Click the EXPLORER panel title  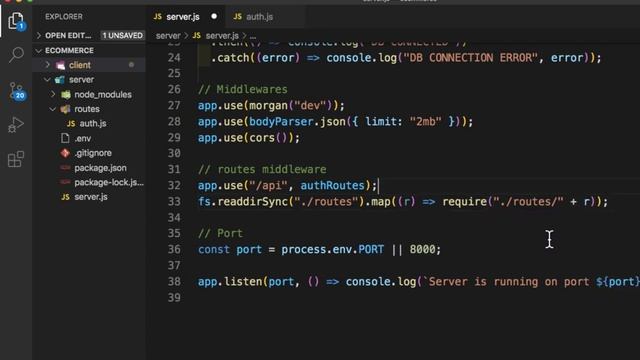64,17
